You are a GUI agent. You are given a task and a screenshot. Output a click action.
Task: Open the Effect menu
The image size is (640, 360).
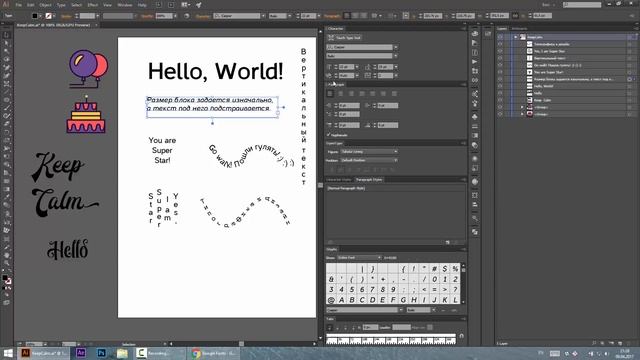tap(93, 5)
